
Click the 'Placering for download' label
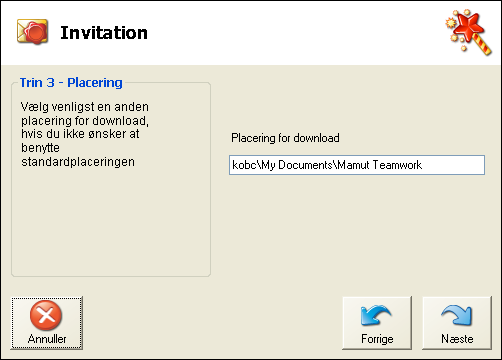(285, 138)
